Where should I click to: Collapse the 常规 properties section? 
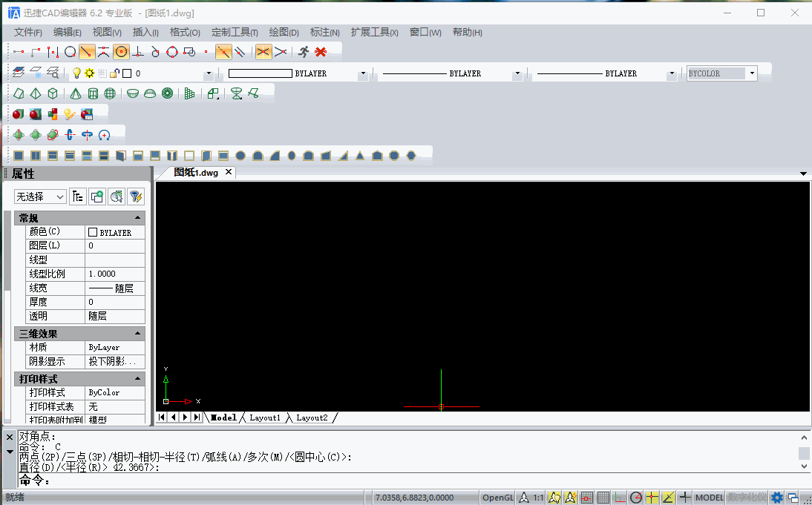pos(138,218)
